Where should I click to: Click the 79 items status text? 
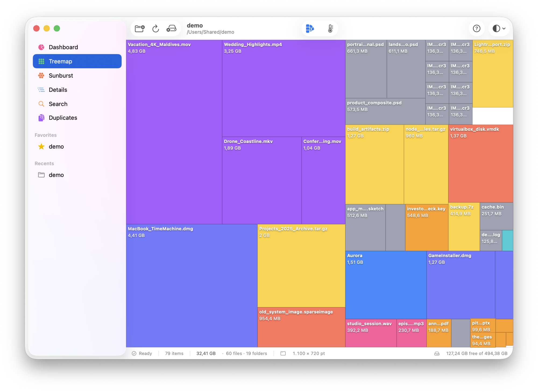[174, 353]
